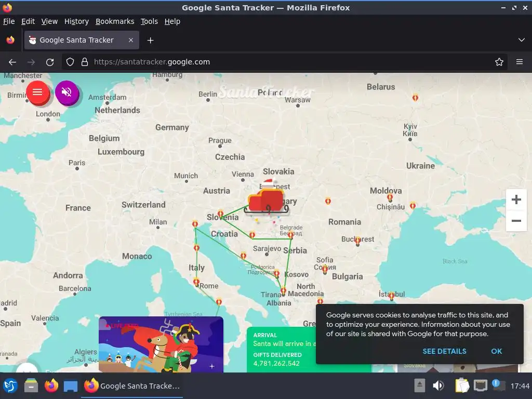This screenshot has height=399, width=532.
Task: Click the gift pin above Chișinău label
Action: [x=390, y=197]
